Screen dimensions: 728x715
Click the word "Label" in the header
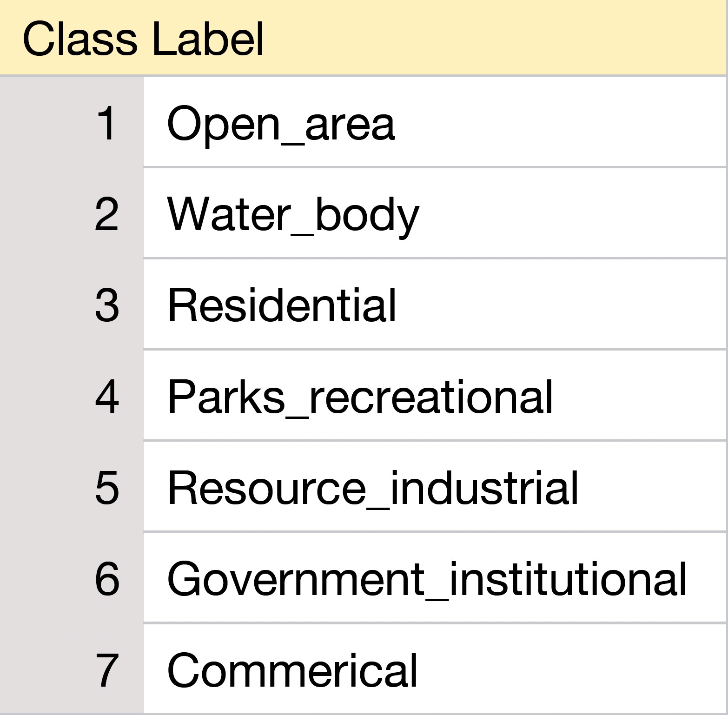pos(207,39)
